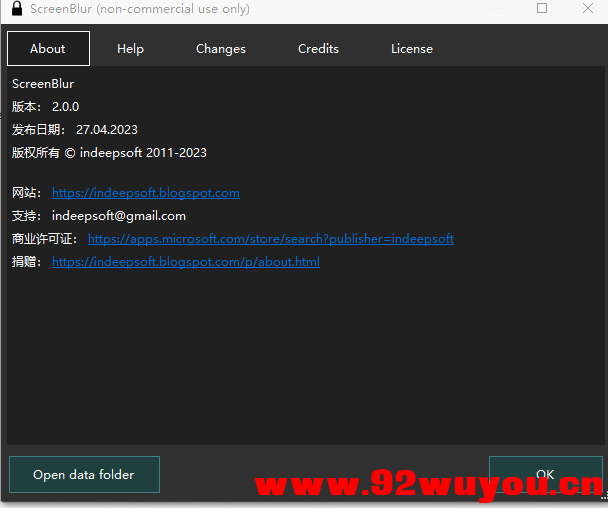
Task: Click the ScreenBlur lock icon in title bar
Action: 17,9
